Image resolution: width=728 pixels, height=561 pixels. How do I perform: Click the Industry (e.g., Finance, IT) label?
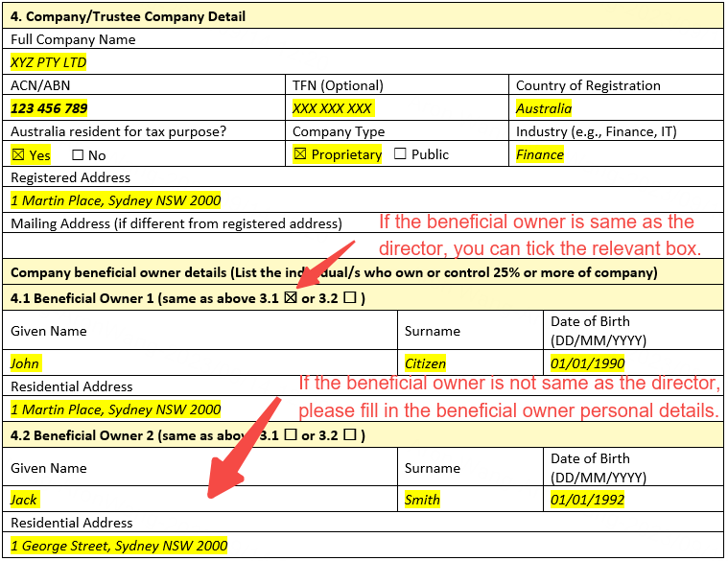[597, 131]
